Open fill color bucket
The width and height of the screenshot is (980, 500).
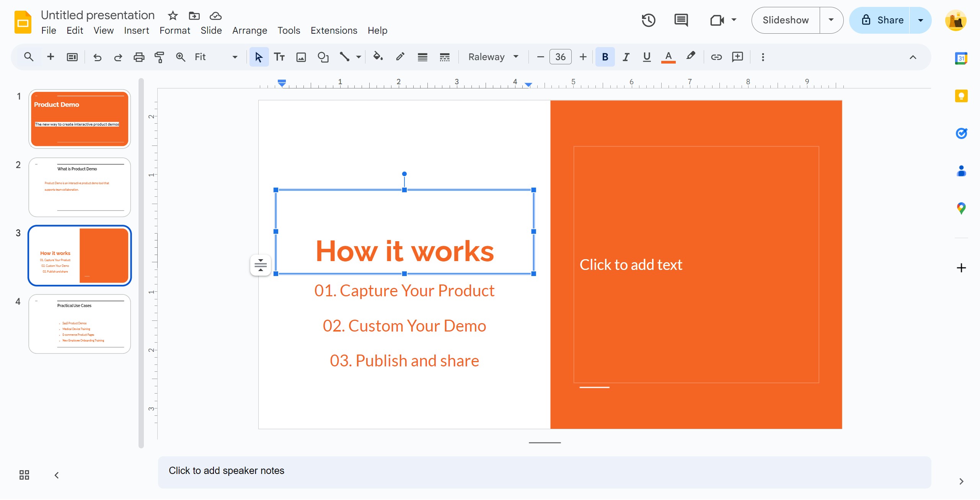click(x=378, y=57)
